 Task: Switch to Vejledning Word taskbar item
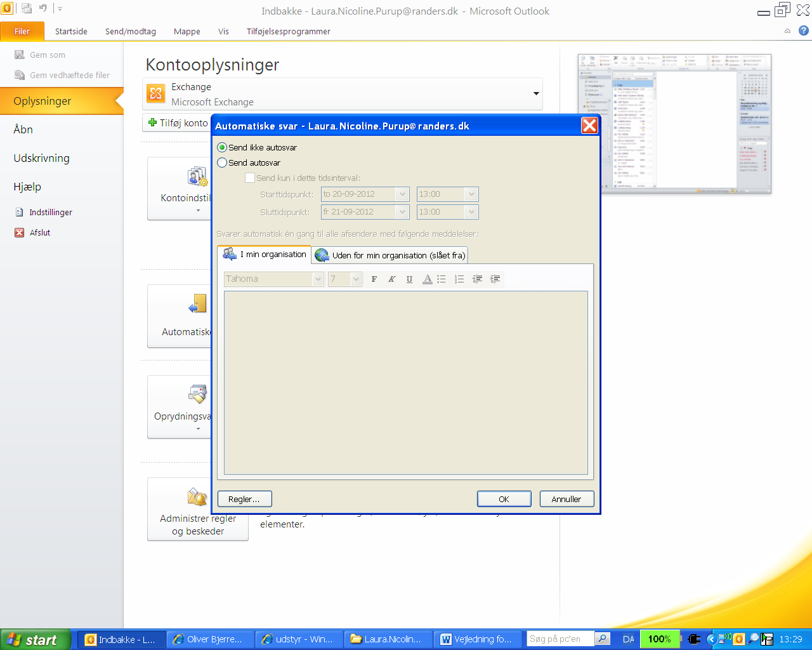click(477, 639)
